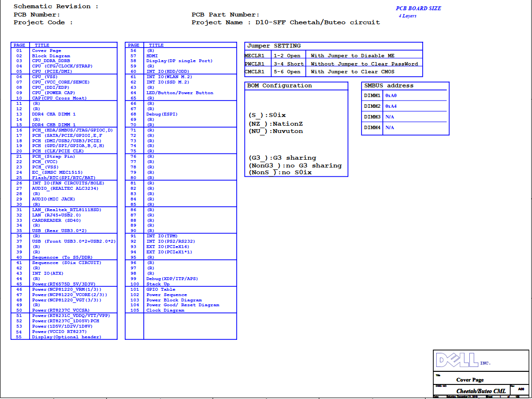This screenshot has height=399, width=532.
Task: Click the INT IO(TPM) index entry
Action: point(163,236)
